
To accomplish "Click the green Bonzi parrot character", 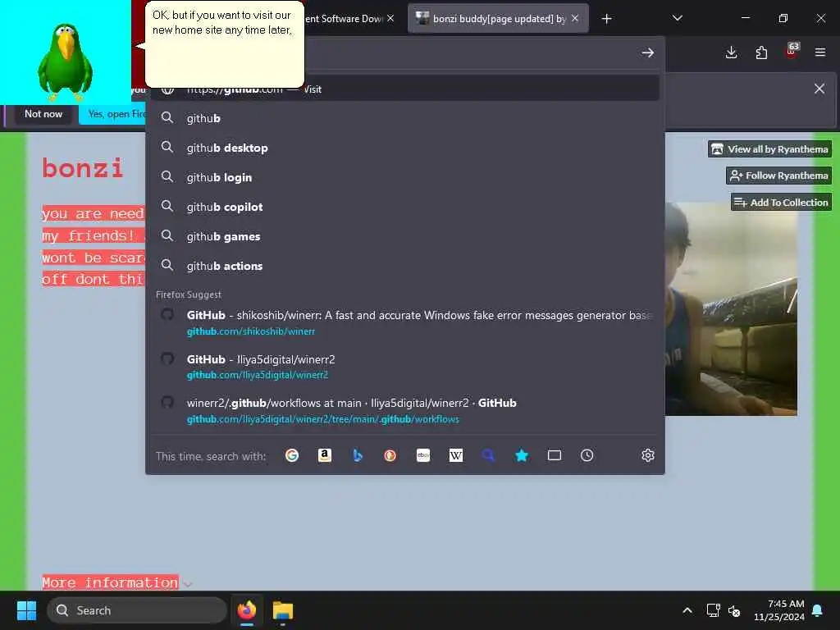I will coord(66,62).
